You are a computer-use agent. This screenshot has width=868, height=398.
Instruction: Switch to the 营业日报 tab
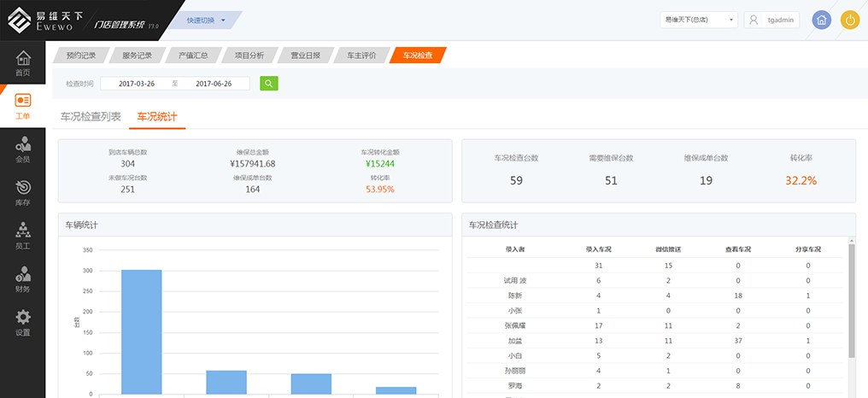point(305,56)
